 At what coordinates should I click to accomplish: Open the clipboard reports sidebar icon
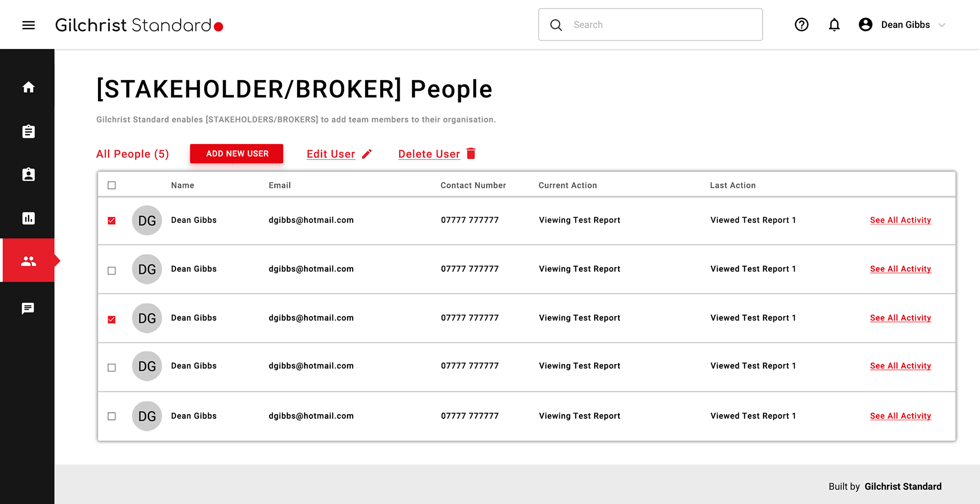pos(29,132)
